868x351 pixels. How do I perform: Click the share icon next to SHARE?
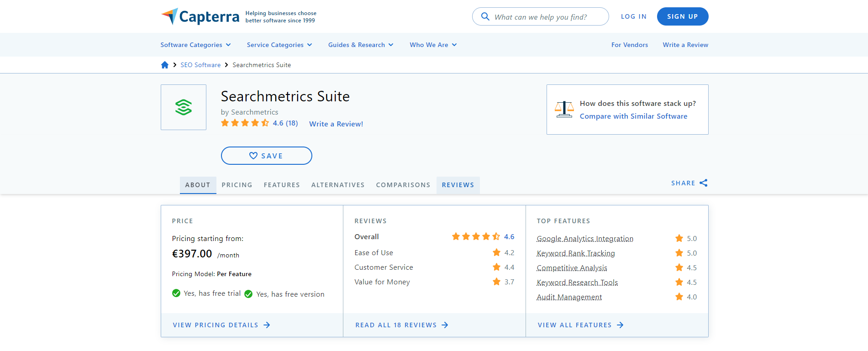click(704, 183)
